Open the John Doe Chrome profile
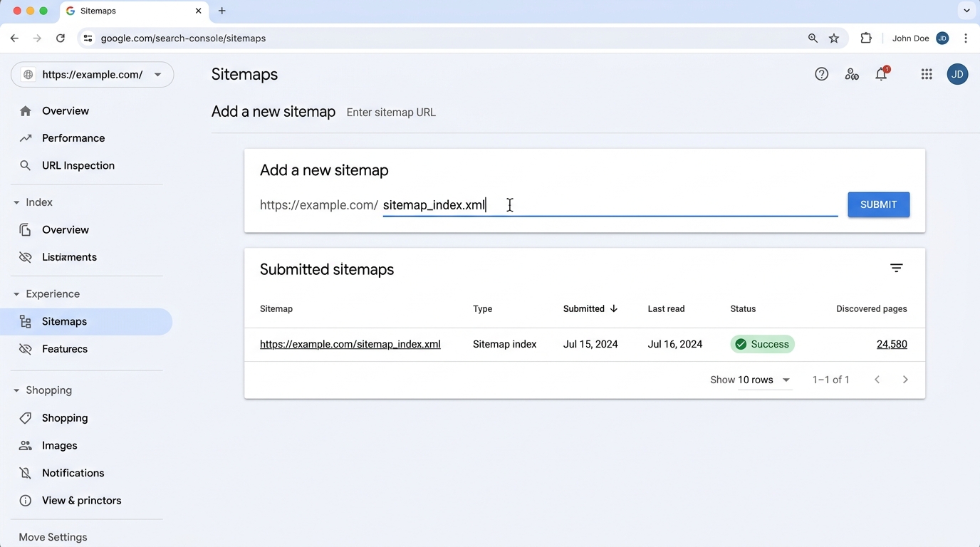 tap(920, 38)
